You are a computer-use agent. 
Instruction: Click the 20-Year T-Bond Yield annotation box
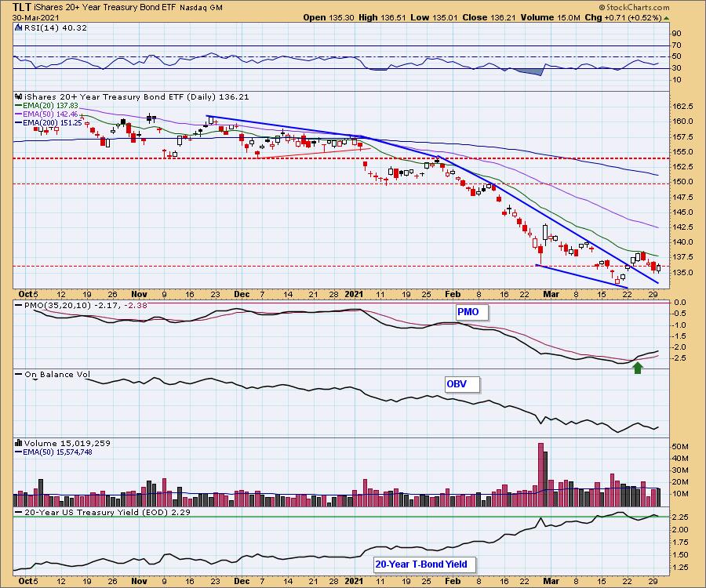(x=424, y=564)
